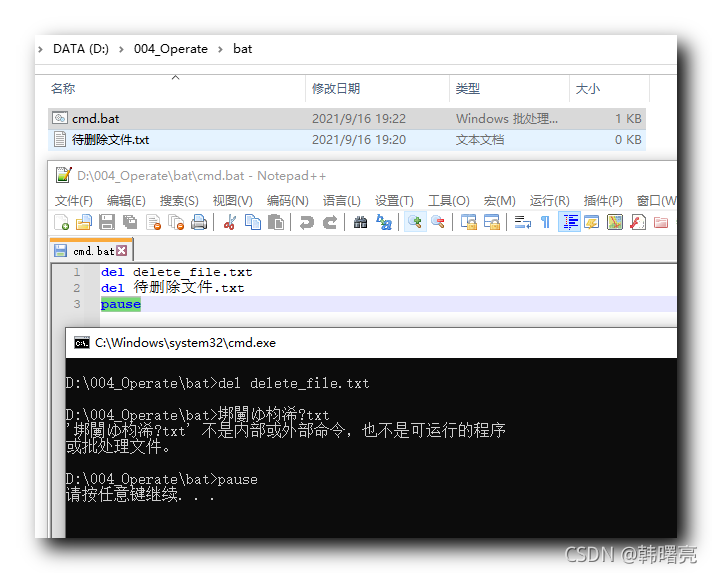This screenshot has width=712, height=573.
Task: Click the 文本文档 type cell
Action: pyautogui.click(x=480, y=140)
